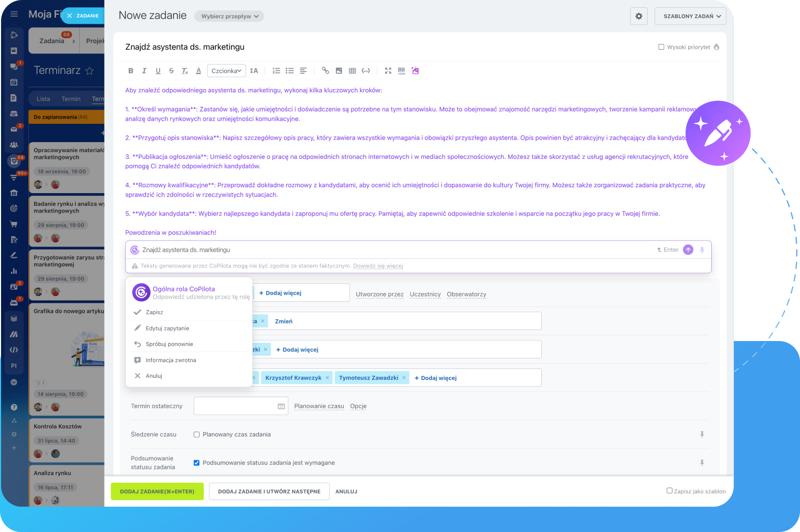
Task: Choose Spróbuj ponownie from the CoPilot menu
Action: pyautogui.click(x=169, y=344)
